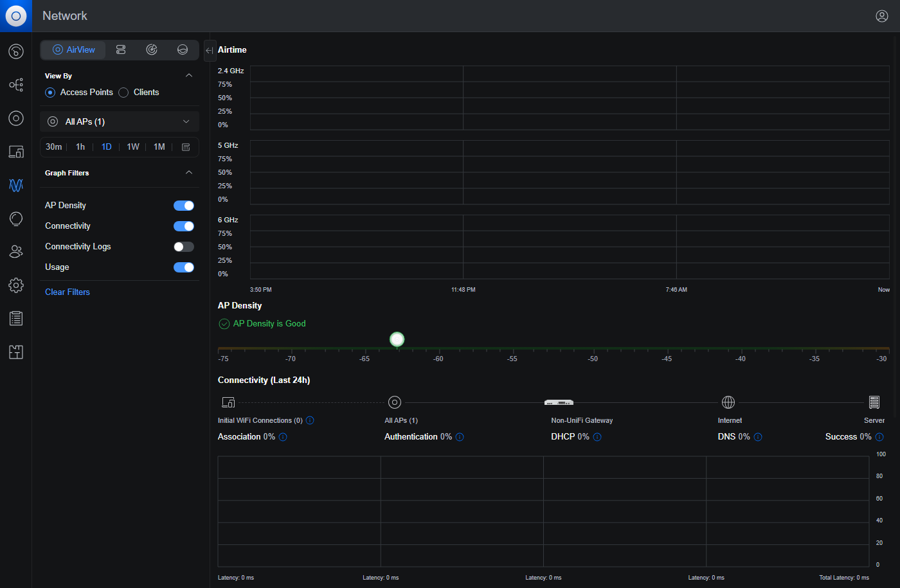Open the Insights lightbulb icon
Screen dimensions: 900x588
(x=16, y=218)
